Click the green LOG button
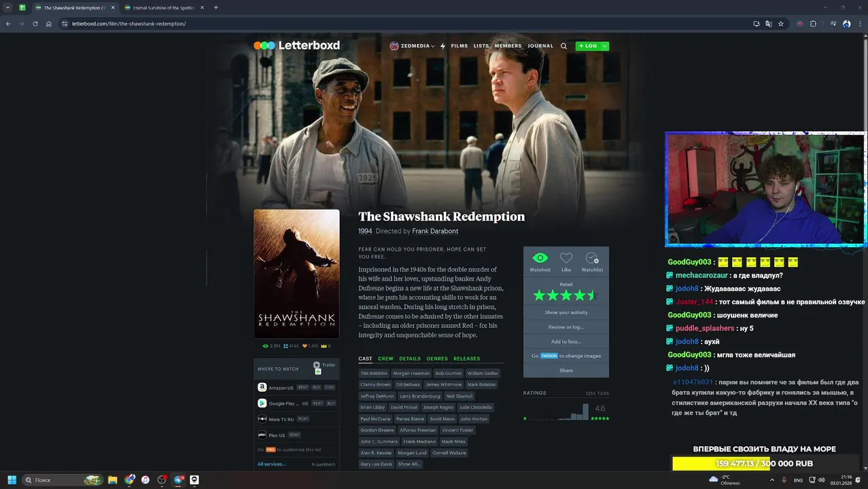 coord(588,46)
